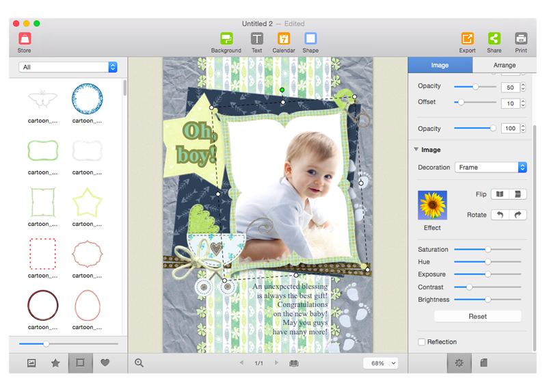Select the green rounded cartoon frame
Viewport: 547px width, 392px height.
pyautogui.click(x=42, y=151)
